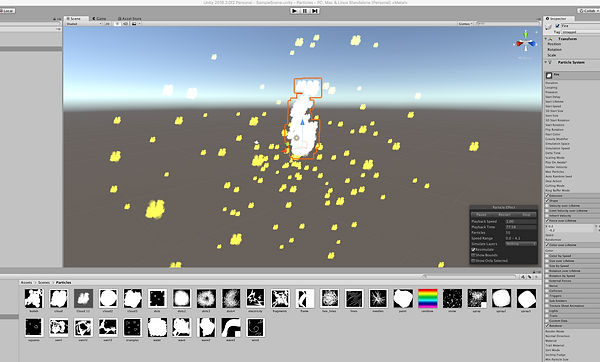Disable the Color over Lifetime module
The height and width of the screenshot is (362, 600).
click(547, 245)
